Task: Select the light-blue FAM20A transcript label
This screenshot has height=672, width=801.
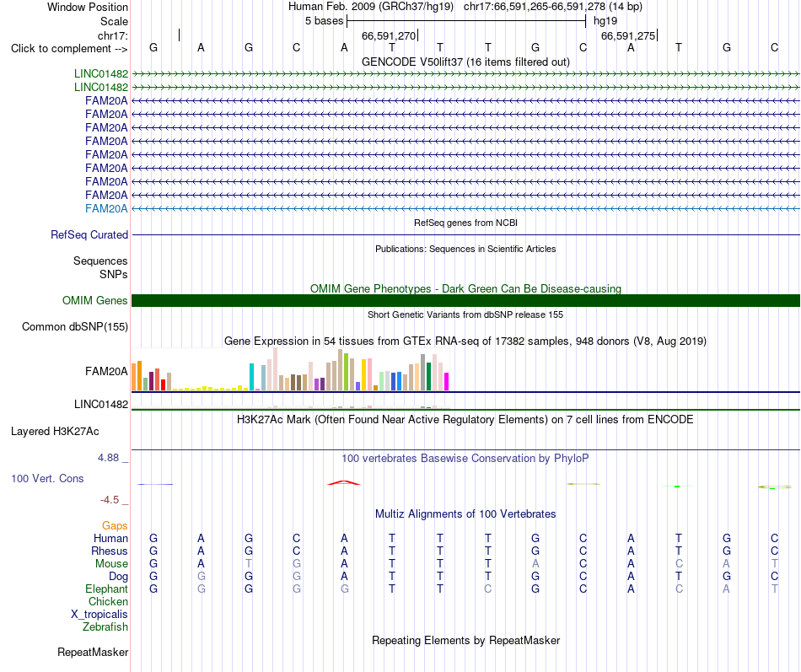Action: point(106,208)
